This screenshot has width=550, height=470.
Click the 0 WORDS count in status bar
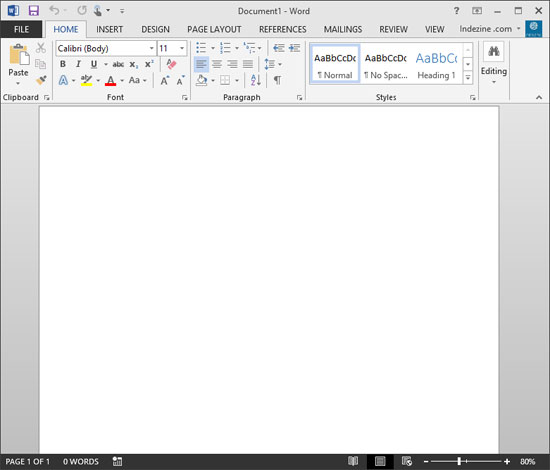click(81, 462)
